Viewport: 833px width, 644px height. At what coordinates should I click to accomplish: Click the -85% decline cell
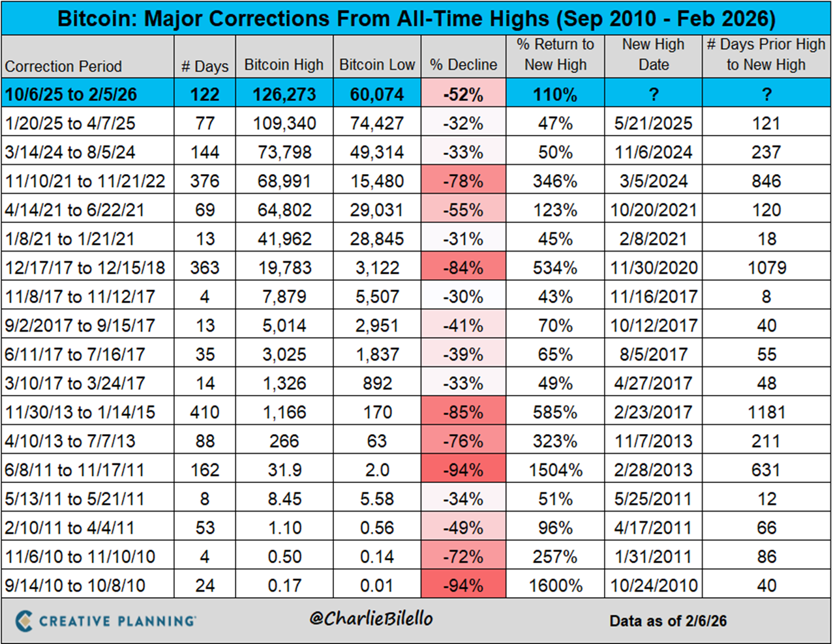tap(463, 412)
